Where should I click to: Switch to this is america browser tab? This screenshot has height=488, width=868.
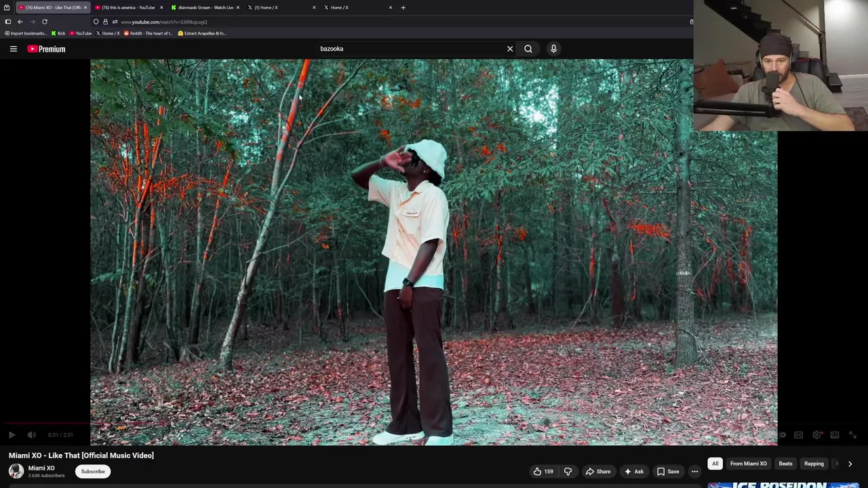click(x=127, y=7)
